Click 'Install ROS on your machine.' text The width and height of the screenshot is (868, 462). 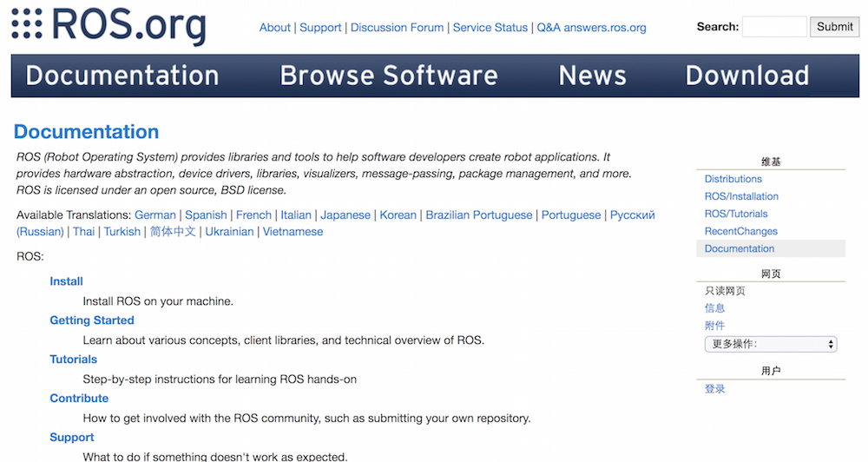(x=158, y=301)
